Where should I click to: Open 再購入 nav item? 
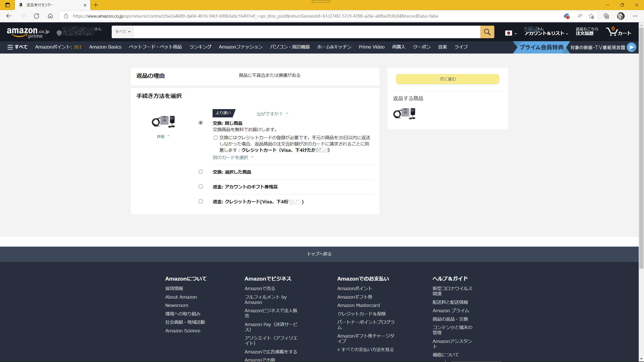click(x=398, y=47)
